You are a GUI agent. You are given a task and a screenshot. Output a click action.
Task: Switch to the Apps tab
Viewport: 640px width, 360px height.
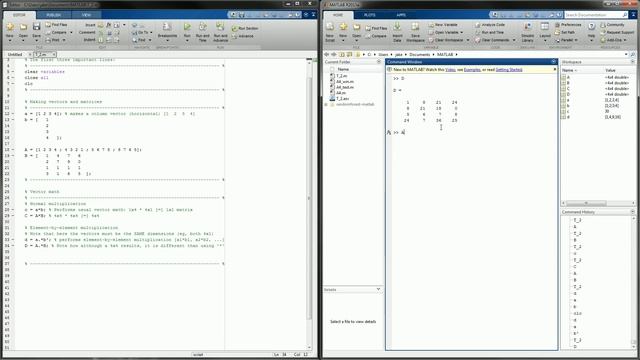[401, 15]
